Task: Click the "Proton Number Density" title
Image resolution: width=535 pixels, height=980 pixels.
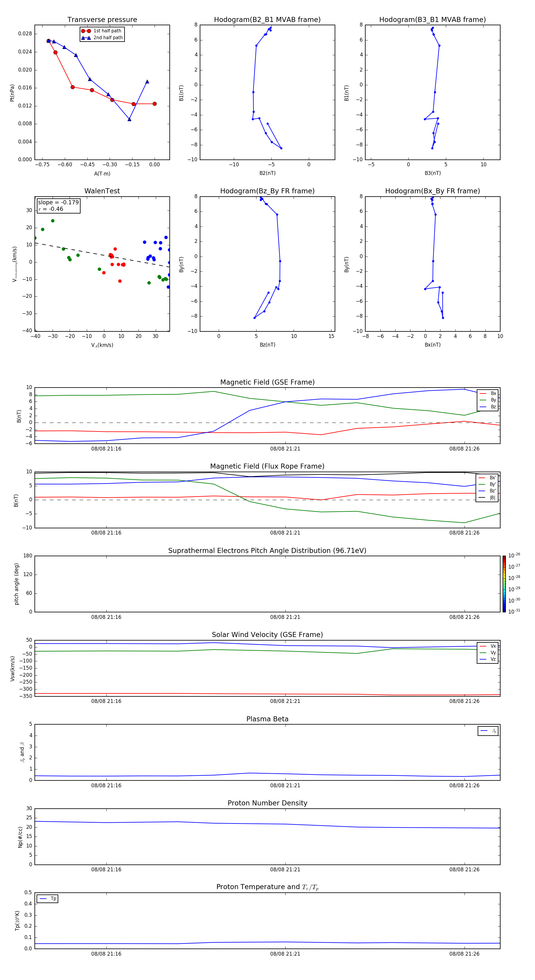Action: point(267,803)
